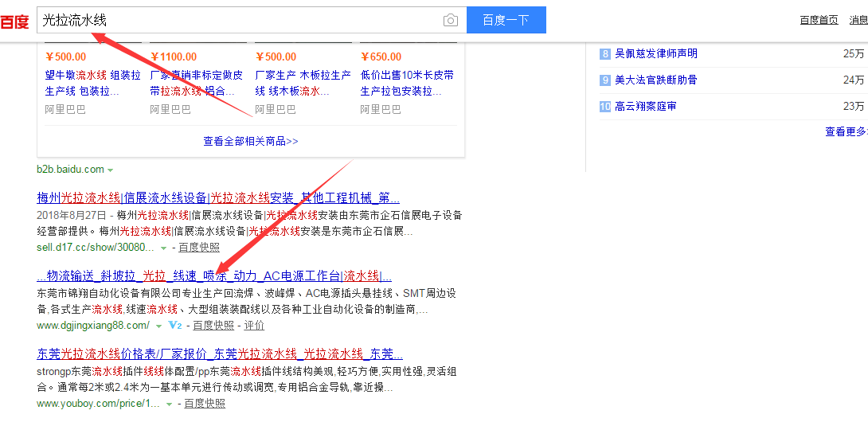Open hot topic 吴佩慈发律师声明
The image size is (868, 422).
pos(656,53)
